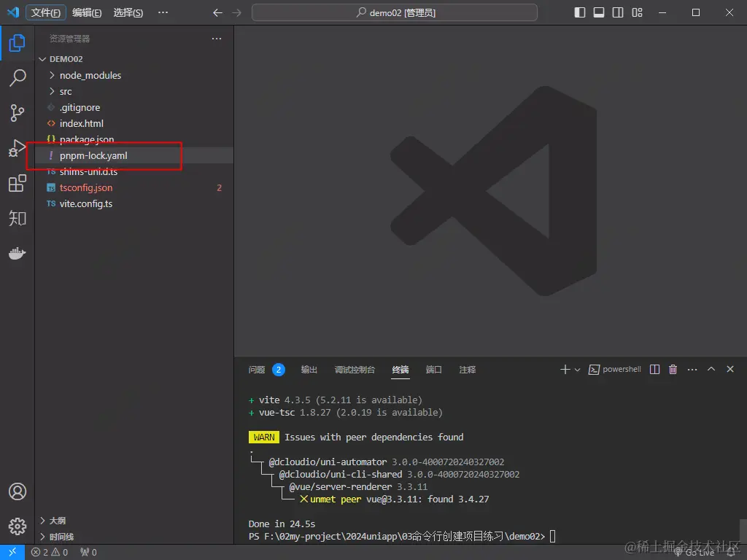Screen dimensions: 747x560
Task: Close the terminal panel
Action: [729, 369]
